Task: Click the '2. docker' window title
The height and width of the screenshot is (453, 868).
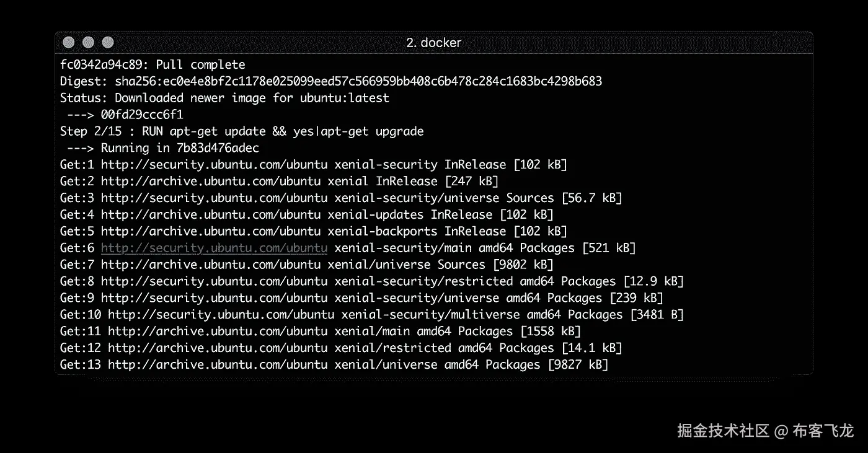Action: [433, 43]
